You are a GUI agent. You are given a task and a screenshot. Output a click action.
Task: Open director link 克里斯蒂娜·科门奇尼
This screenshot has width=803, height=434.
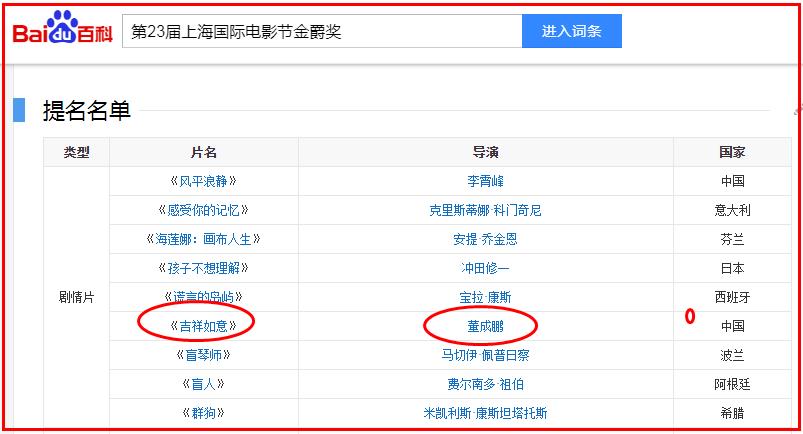[485, 210]
